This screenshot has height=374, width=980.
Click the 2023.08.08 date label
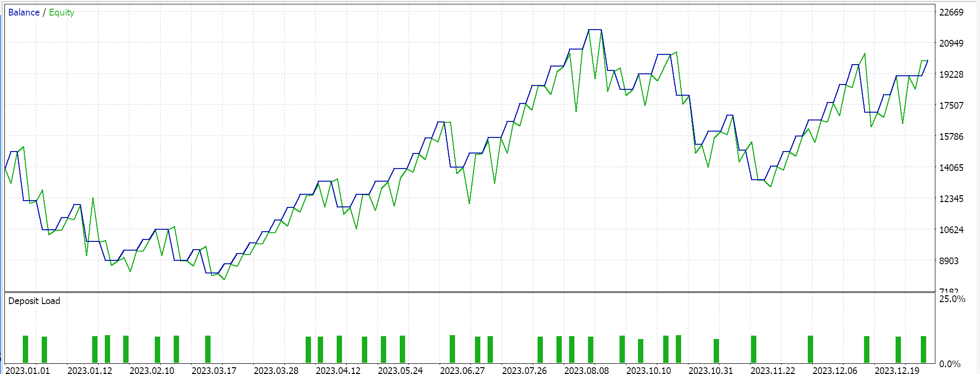(587, 370)
